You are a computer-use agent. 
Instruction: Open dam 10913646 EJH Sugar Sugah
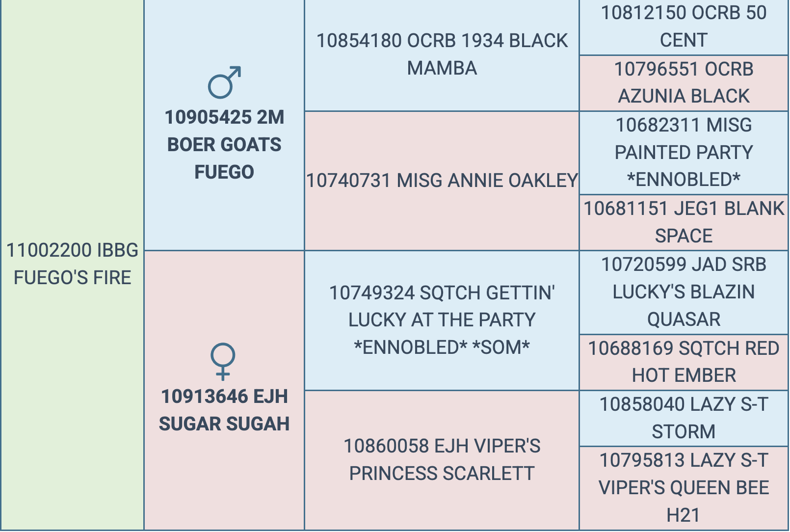[224, 410]
